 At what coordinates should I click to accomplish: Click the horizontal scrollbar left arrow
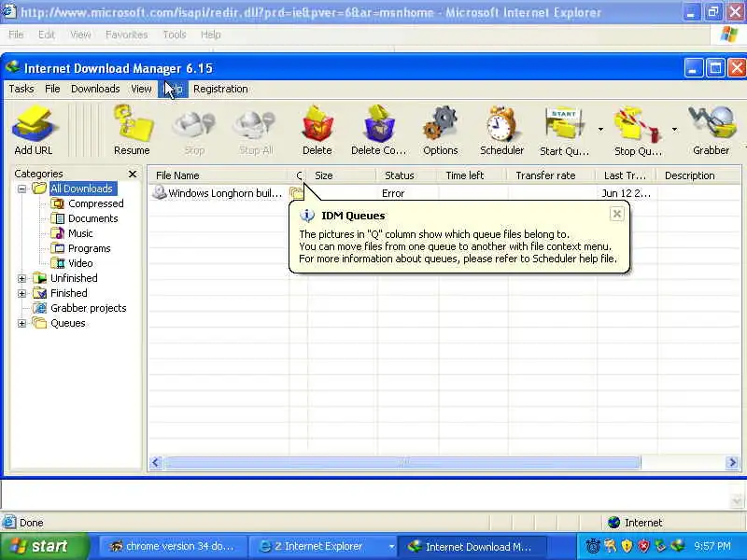(x=156, y=462)
